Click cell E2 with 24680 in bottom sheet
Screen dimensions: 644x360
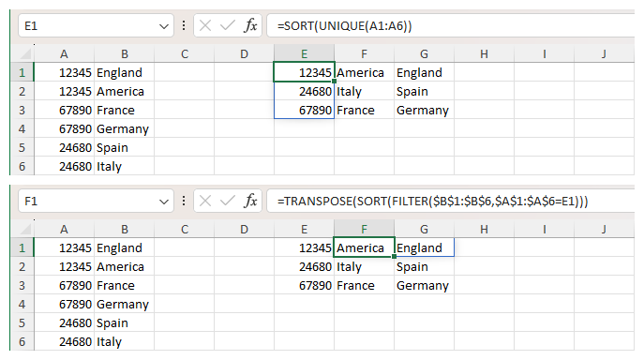click(x=304, y=266)
